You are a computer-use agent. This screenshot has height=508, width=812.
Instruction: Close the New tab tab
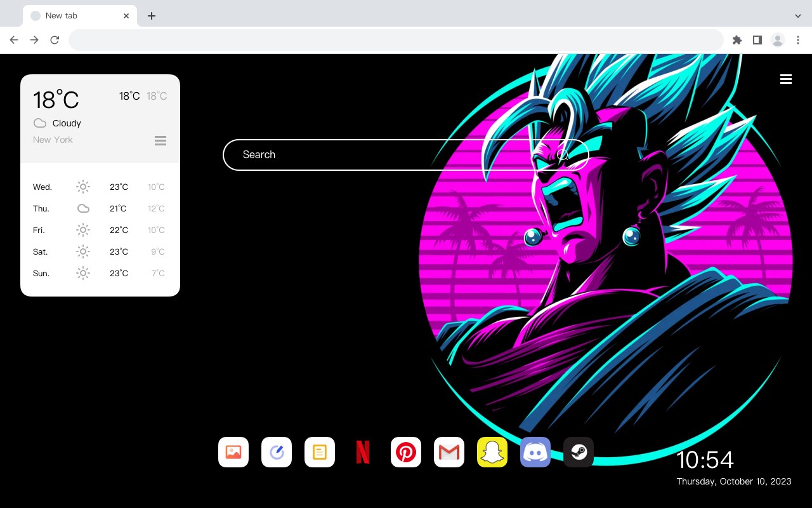point(126,16)
